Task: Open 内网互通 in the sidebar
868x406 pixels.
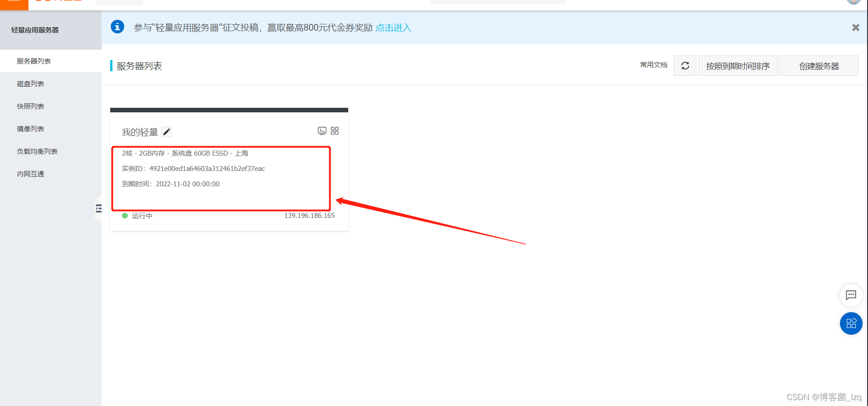Action: 51,174
